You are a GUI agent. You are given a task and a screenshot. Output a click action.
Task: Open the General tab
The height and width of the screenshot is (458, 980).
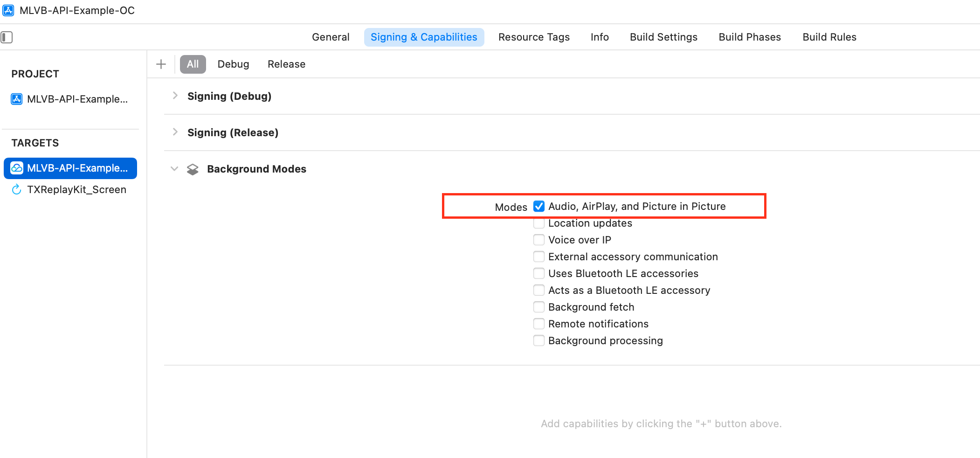(x=331, y=37)
